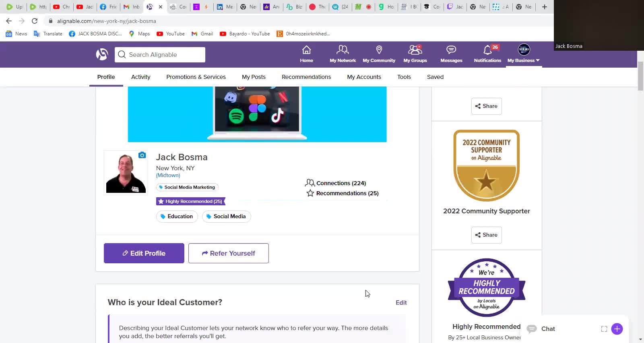
Task: Click the browser forward arrow
Action: [22, 21]
